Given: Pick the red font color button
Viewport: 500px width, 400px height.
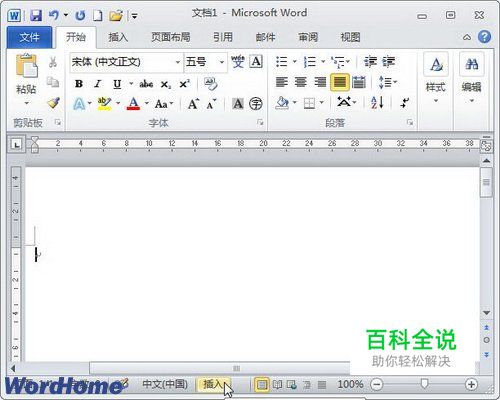Looking at the screenshot, I should 133,104.
